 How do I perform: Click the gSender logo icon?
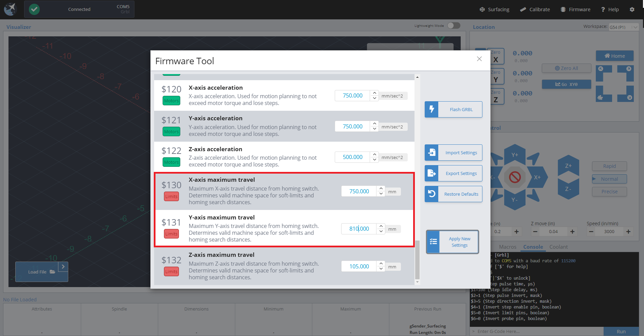click(10, 9)
